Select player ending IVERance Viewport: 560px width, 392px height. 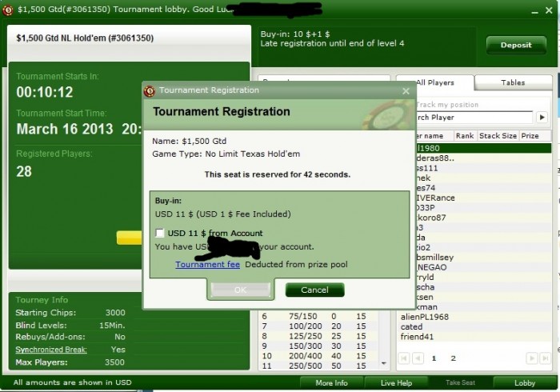[483, 198]
